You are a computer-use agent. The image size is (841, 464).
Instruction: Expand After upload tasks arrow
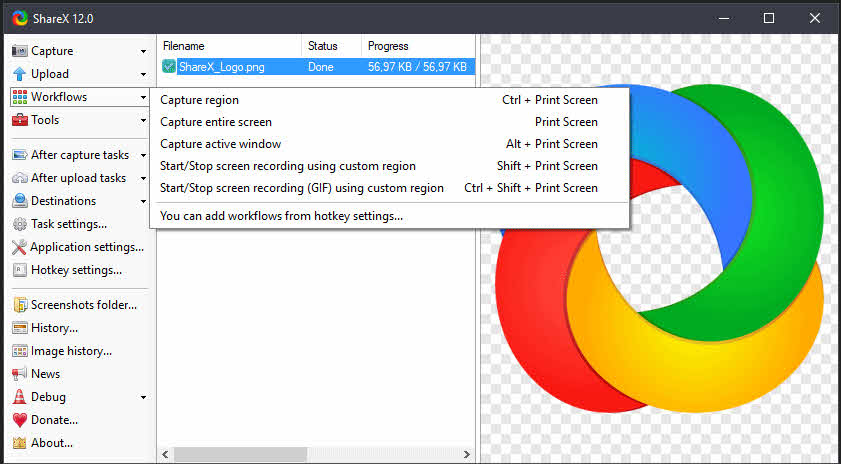(143, 179)
